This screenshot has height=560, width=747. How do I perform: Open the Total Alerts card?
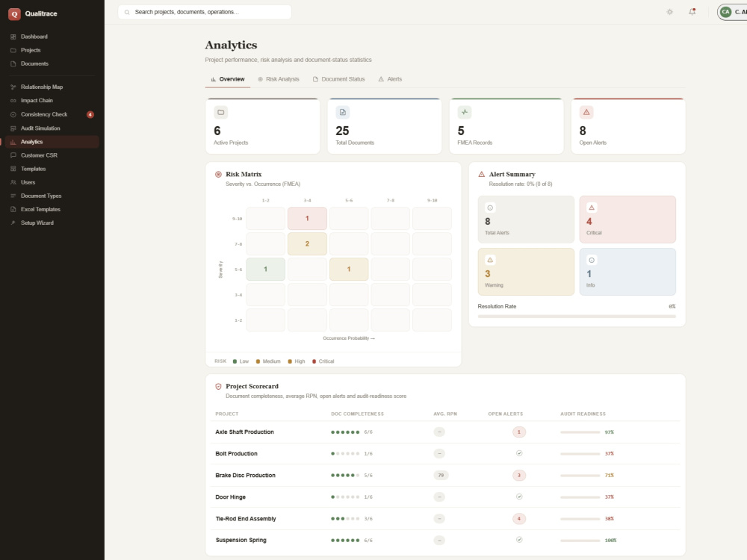(x=526, y=220)
